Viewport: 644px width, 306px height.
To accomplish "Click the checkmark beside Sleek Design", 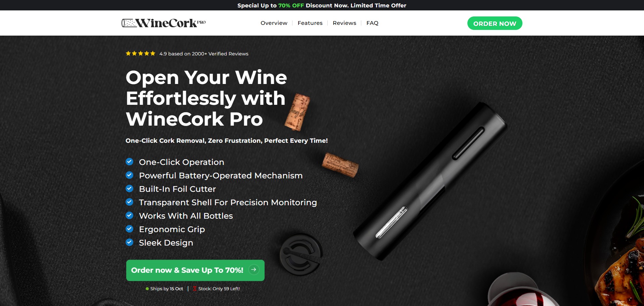I will (130, 242).
